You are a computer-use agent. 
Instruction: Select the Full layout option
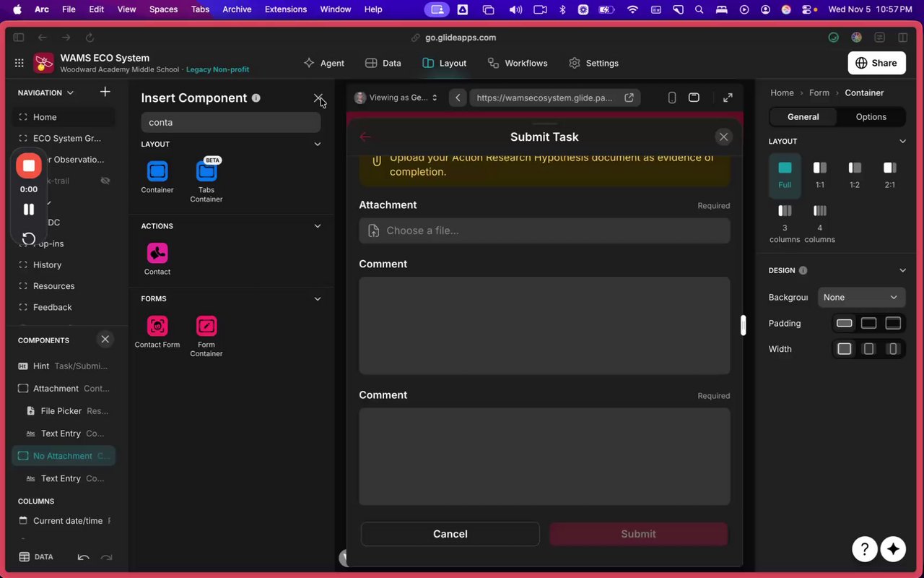pyautogui.click(x=785, y=175)
